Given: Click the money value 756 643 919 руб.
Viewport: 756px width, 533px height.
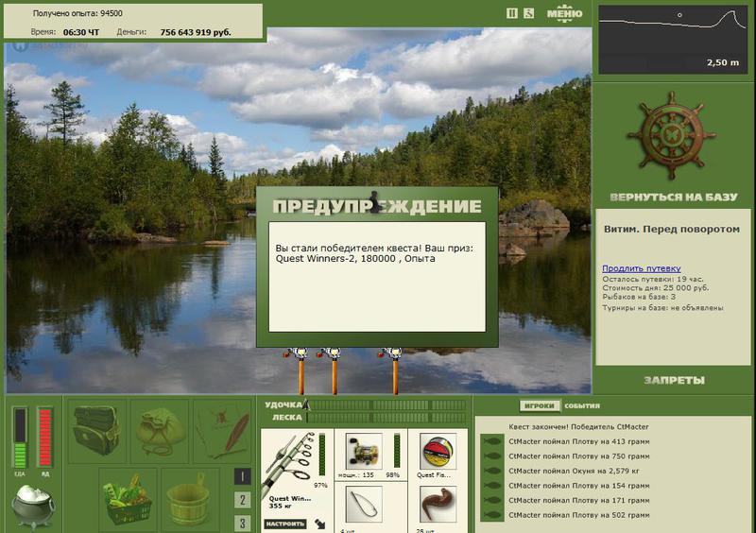Looking at the screenshot, I should (196, 32).
